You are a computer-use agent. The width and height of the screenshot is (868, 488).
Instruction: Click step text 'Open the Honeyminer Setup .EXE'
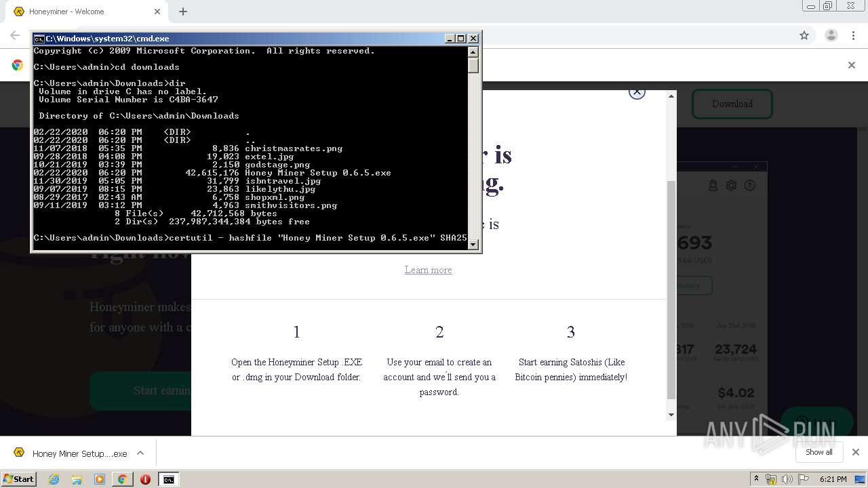(x=296, y=362)
